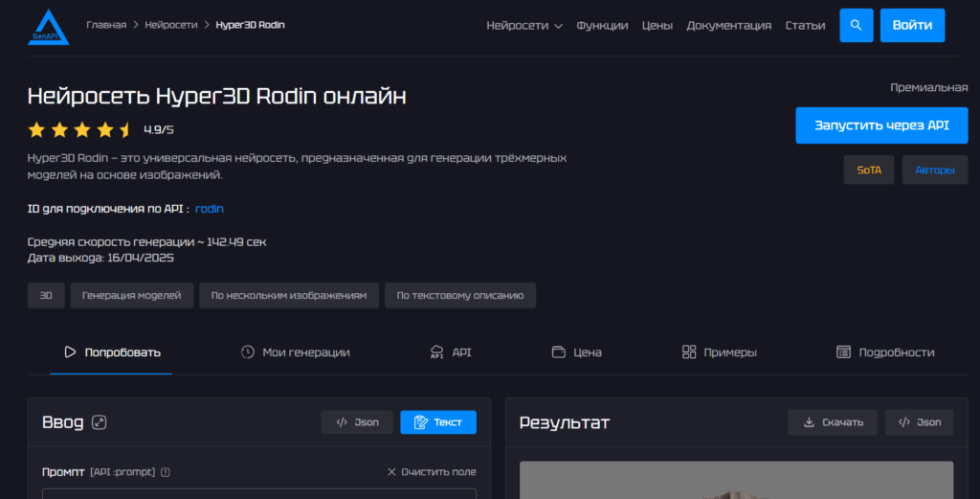Switch to the API tab
Screen dimensions: 980x499
coord(451,352)
